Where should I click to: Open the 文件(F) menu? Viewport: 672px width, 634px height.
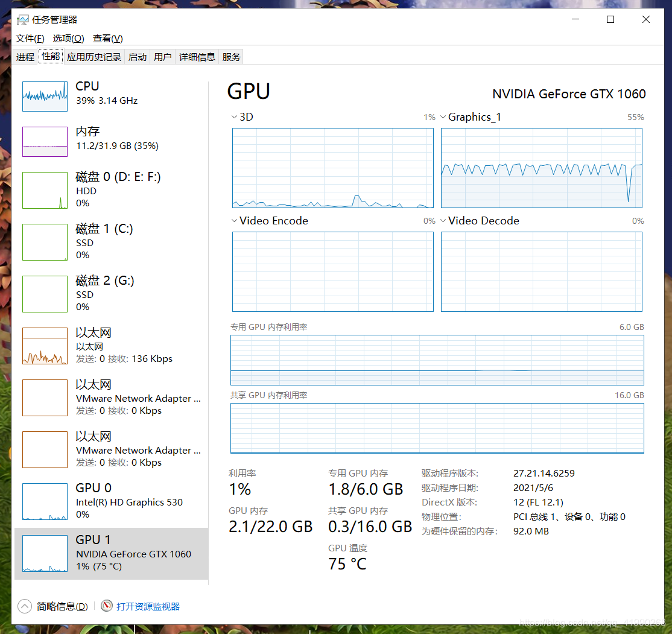[30, 39]
